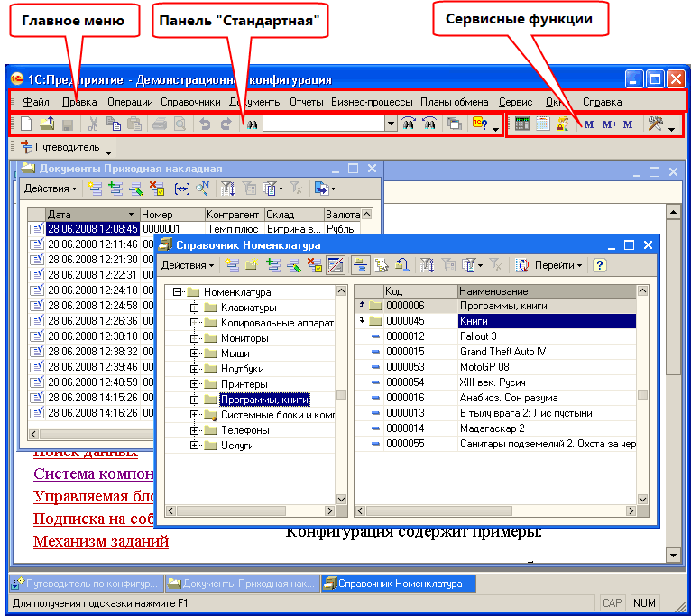Open the Операции menu
691x616 pixels.
point(130,102)
